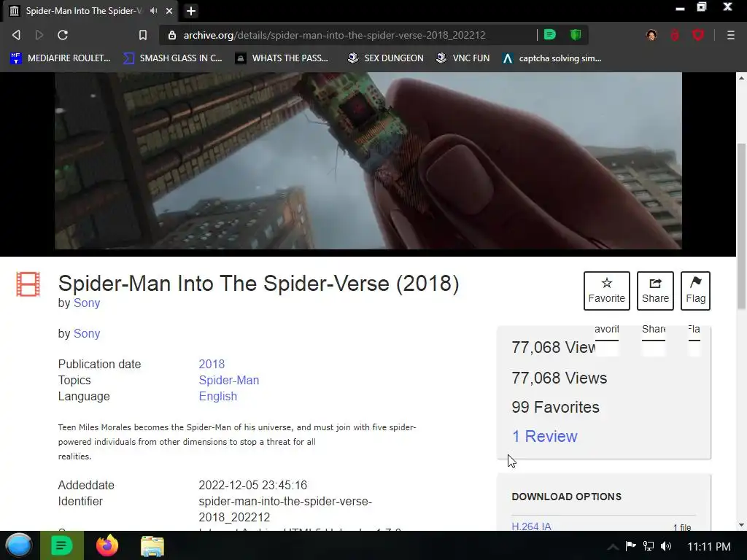The width and height of the screenshot is (747, 560).
Task: Click the 11:11 PM clock
Action: 709,546
